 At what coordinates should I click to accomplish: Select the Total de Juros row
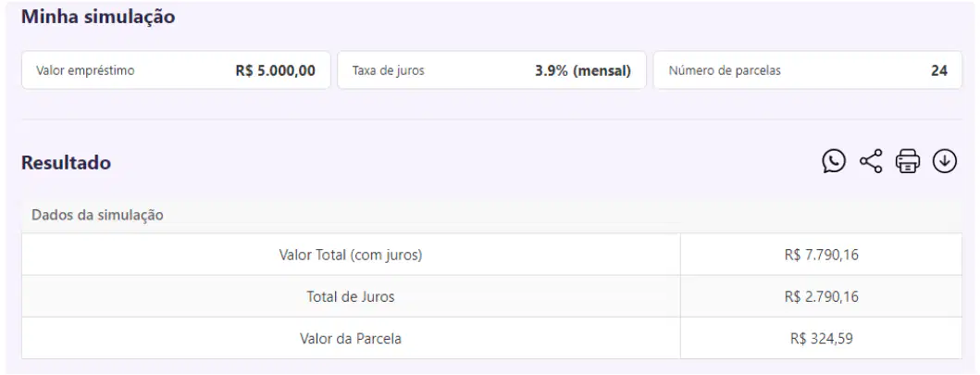[x=491, y=296]
